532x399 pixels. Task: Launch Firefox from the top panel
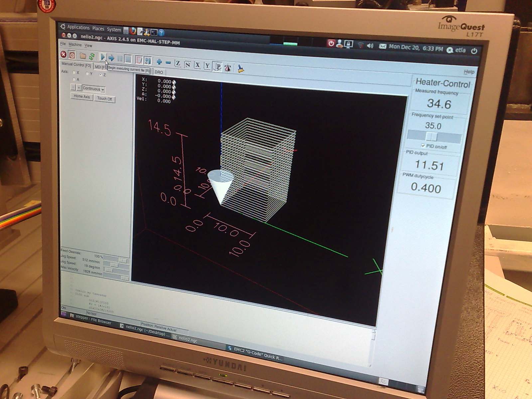pos(133,31)
